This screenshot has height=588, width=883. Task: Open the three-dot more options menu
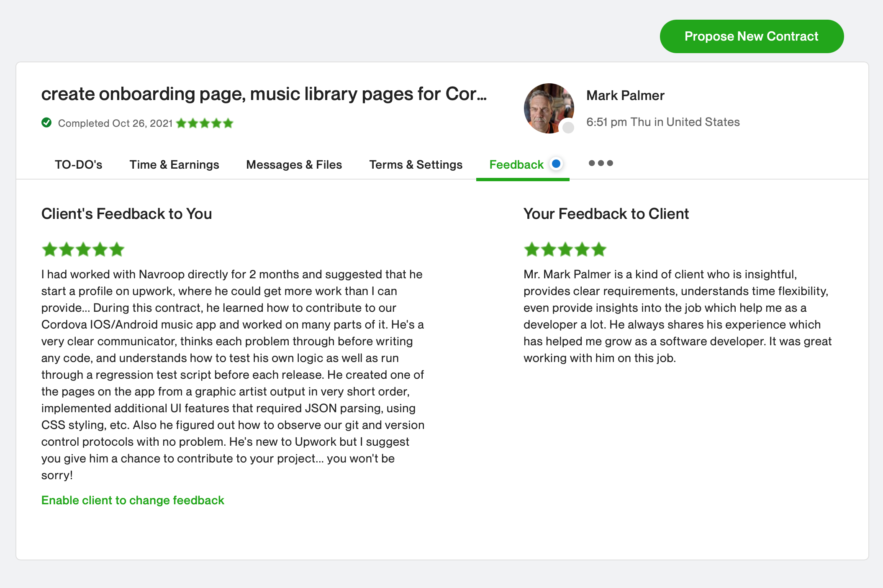click(601, 163)
